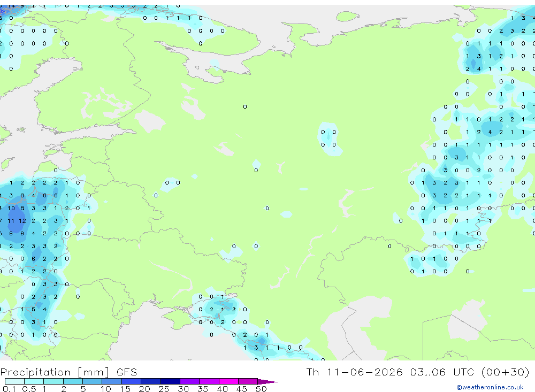The image size is (535, 392).
Task: Click the 'Th 11-06-2026 03..06 UTC (00+30)' timestamp
Action: pyautogui.click(x=418, y=372)
